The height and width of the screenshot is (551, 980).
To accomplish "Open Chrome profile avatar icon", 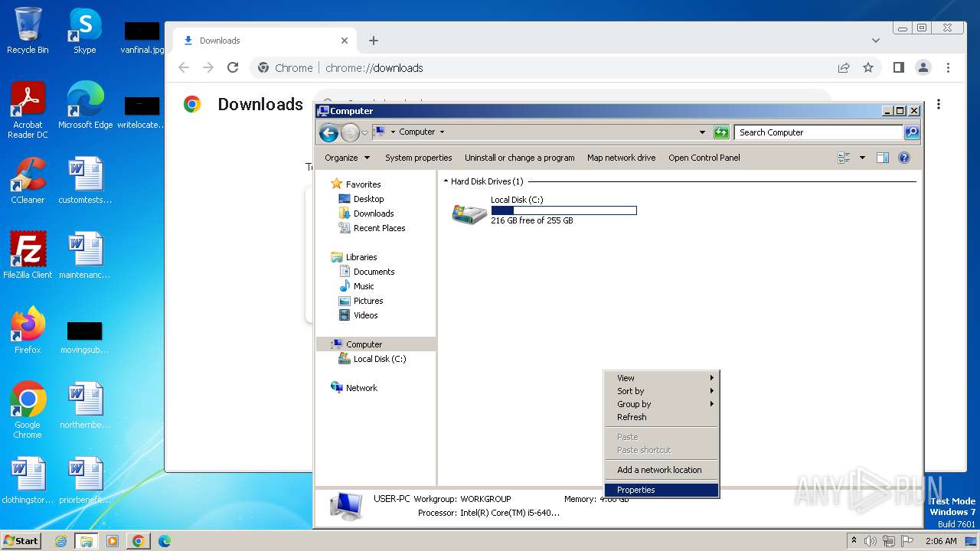I will pyautogui.click(x=923, y=67).
